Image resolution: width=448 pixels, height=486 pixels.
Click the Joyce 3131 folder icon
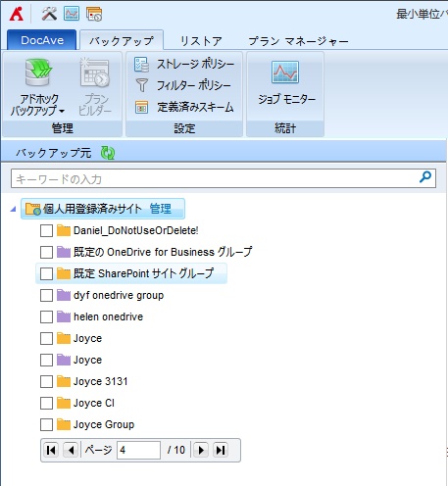coord(64,381)
